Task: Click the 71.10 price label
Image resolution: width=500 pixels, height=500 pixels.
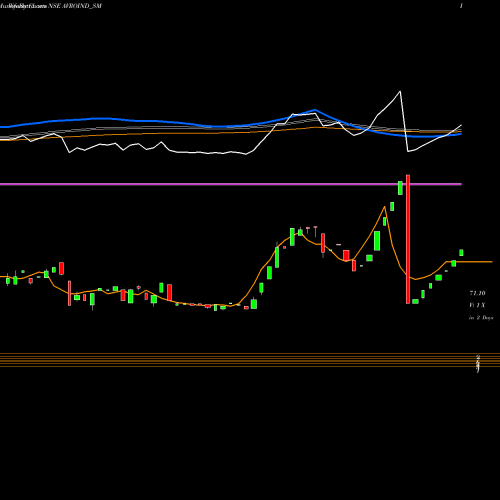Action: (x=477, y=293)
